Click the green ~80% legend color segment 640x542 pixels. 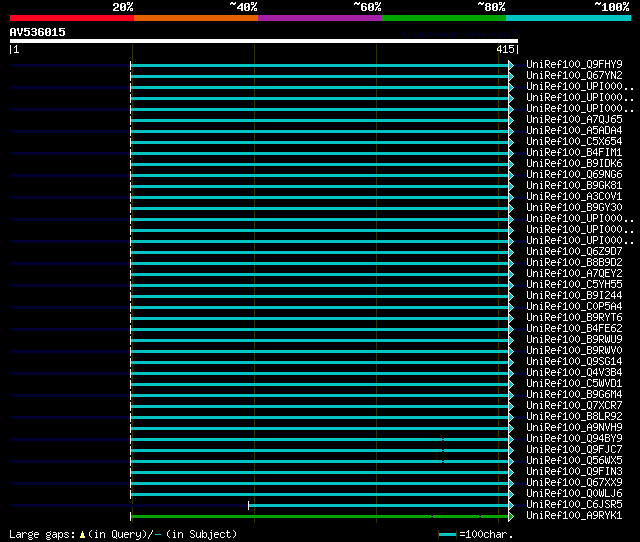tap(444, 18)
